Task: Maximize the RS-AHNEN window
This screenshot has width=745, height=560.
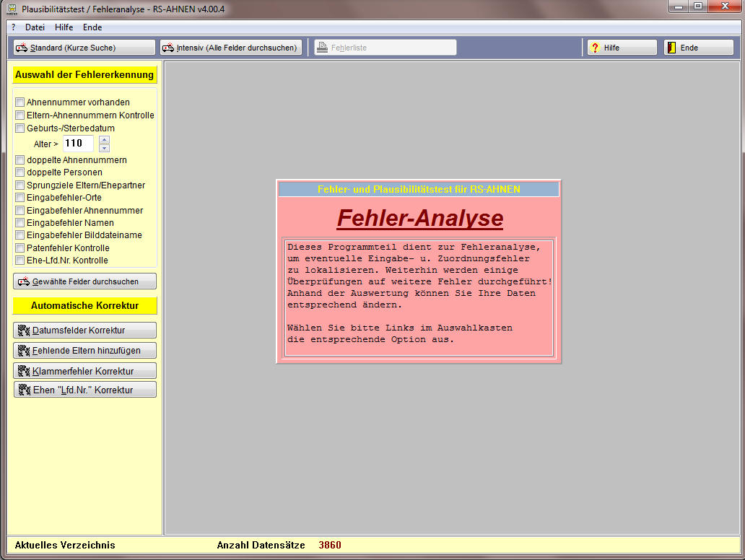Action: pos(698,6)
